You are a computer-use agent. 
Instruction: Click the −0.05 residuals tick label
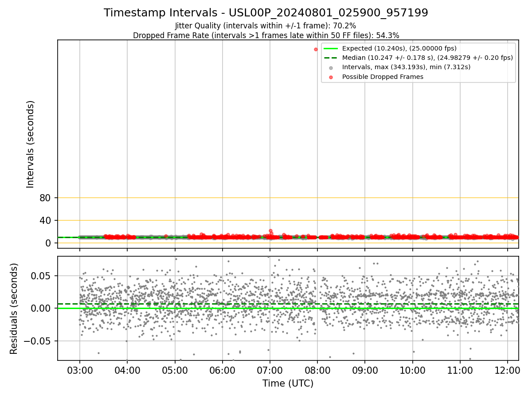click(x=38, y=341)
